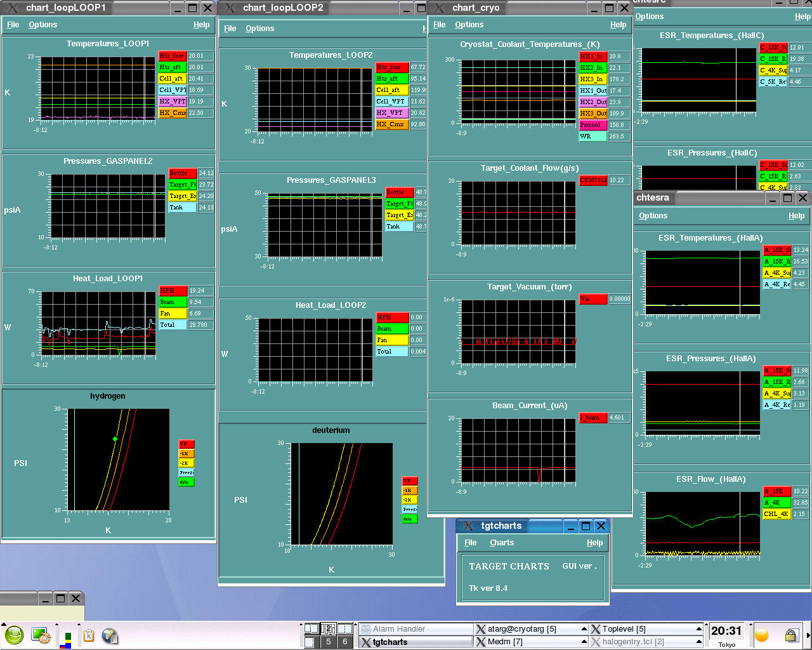Click the Temperatures_LOOP2 chart plot area
The image size is (812, 650).
(315, 100)
